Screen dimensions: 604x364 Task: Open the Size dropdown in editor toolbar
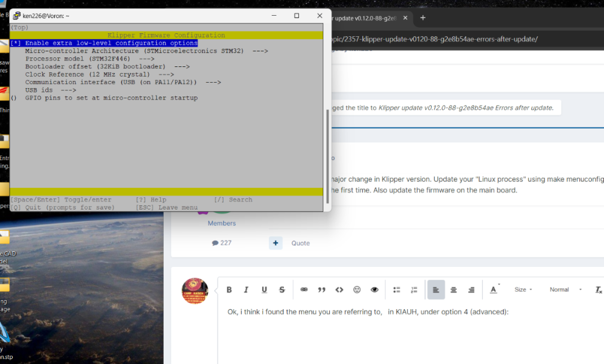point(523,290)
